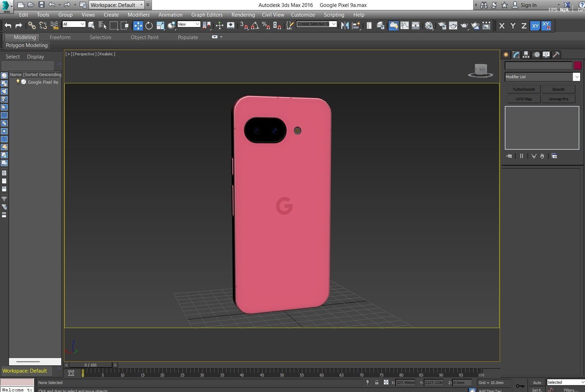Open the Realistic shading viewport label menu

coord(106,54)
